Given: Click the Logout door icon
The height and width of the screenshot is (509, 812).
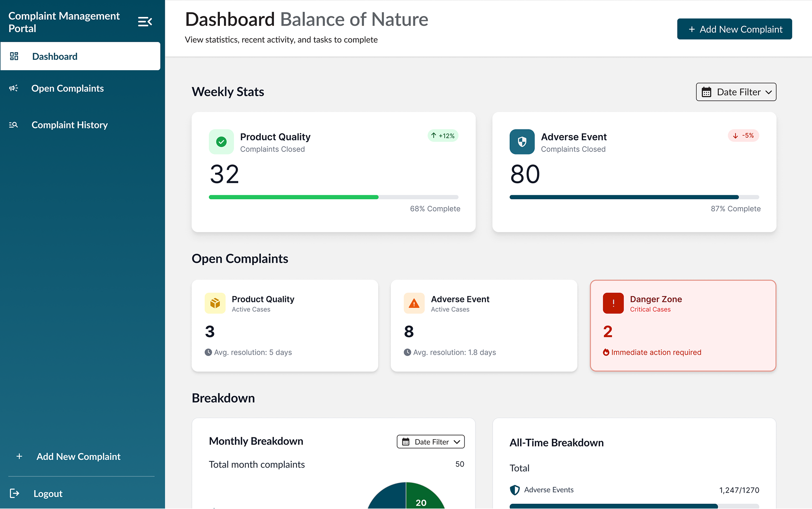Looking at the screenshot, I should click(x=15, y=493).
